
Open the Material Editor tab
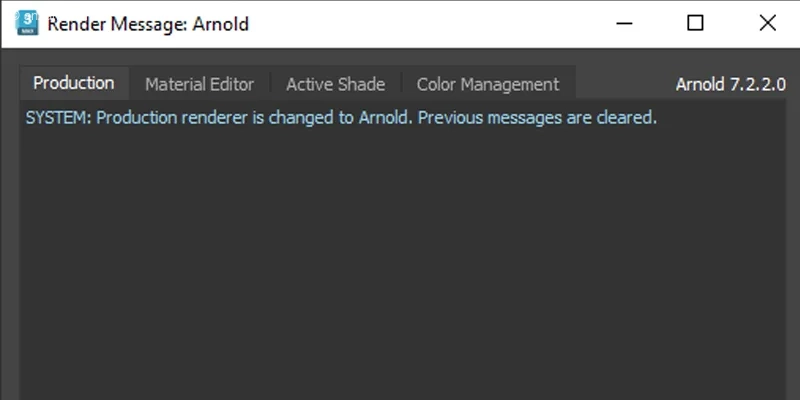tap(199, 84)
